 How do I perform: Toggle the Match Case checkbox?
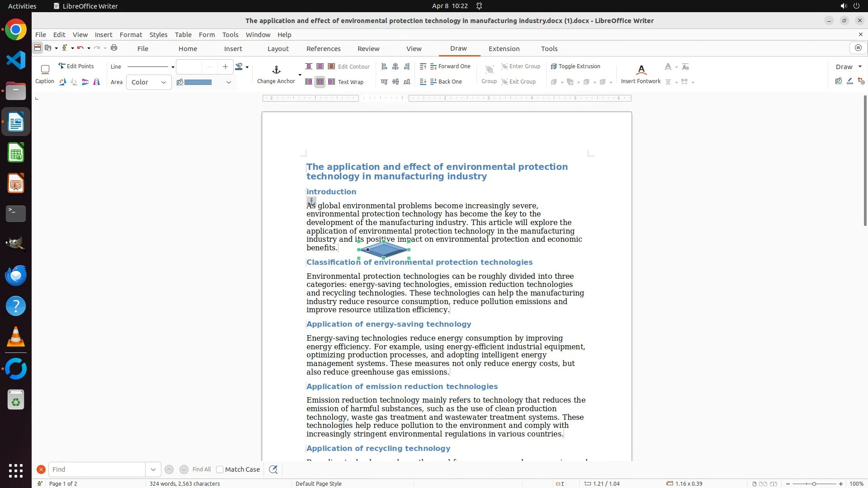point(220,469)
